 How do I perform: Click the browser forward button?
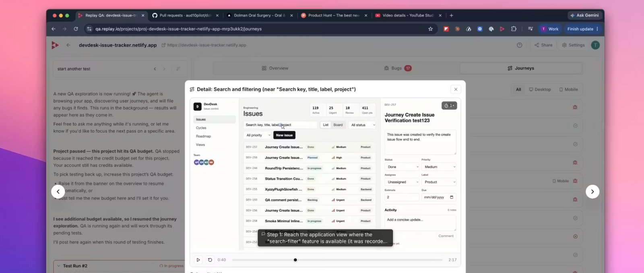click(x=64, y=29)
